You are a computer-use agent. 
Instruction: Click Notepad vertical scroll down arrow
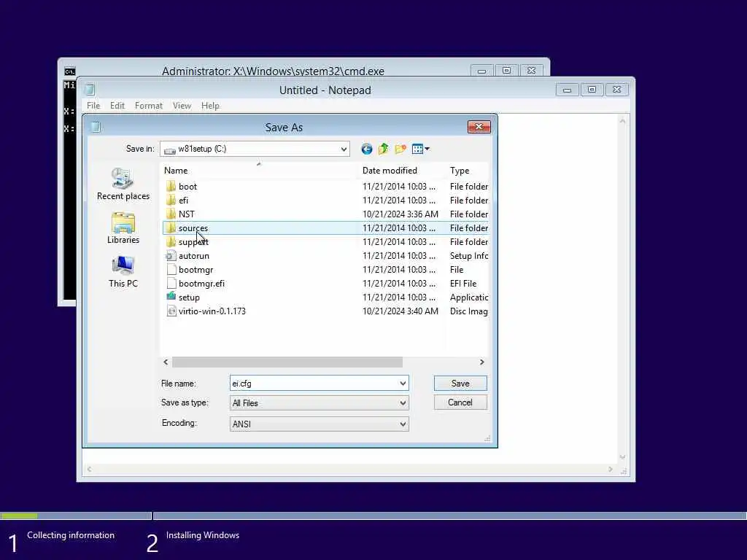623,457
